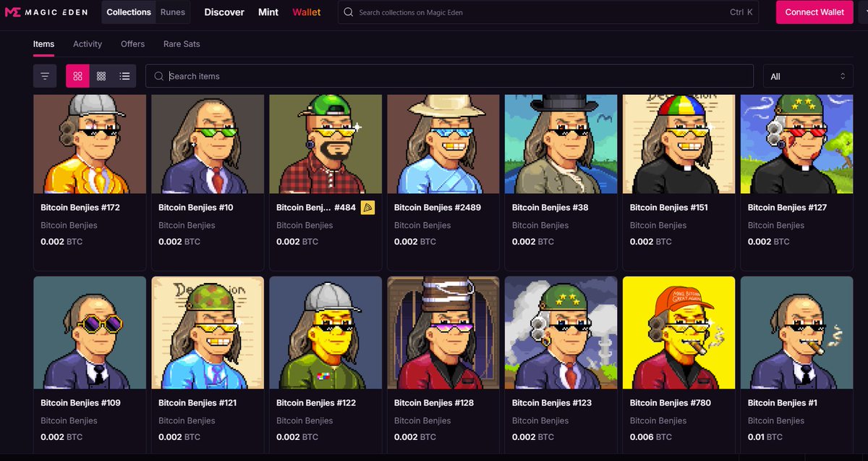Click the Bitcoin Benjies #172 title
868x461 pixels.
(x=80, y=208)
